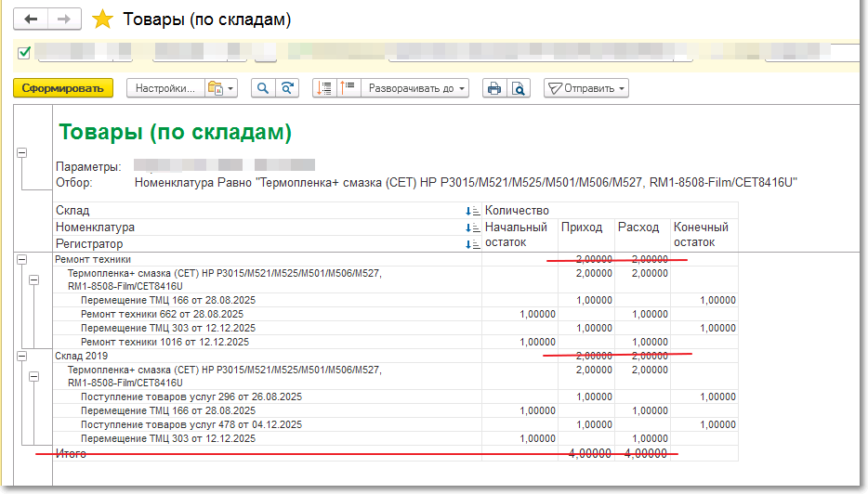Uncheck the green filter checkbox
This screenshot has height=494, width=868.
coord(24,52)
